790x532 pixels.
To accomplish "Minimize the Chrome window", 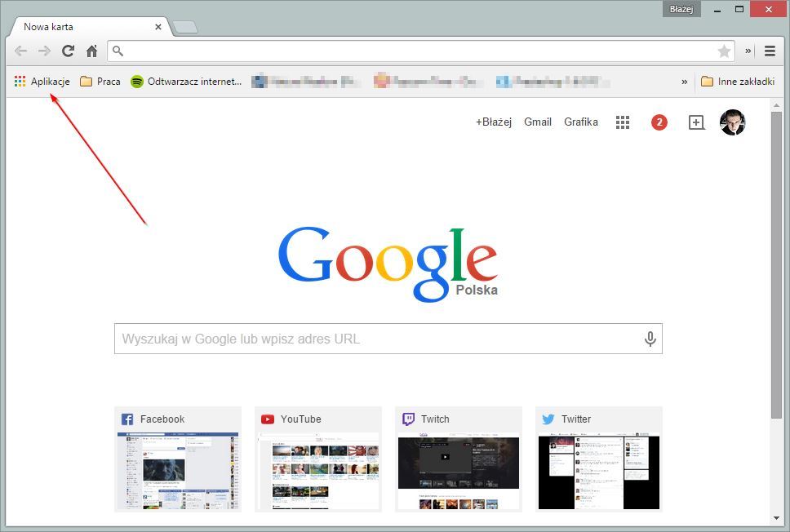I will tap(717, 10).
